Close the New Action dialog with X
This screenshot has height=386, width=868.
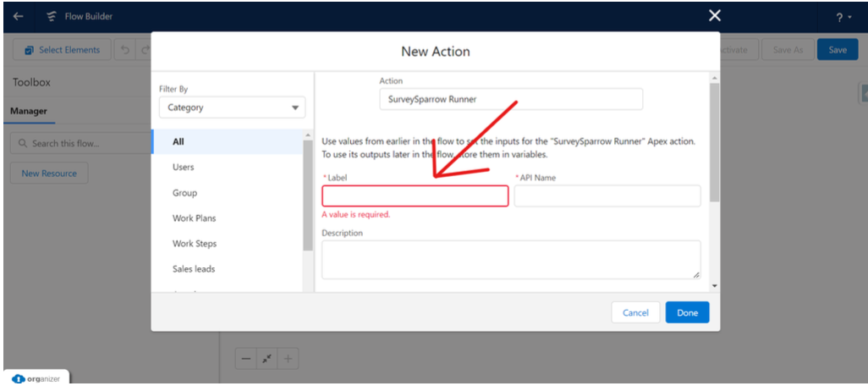(715, 15)
